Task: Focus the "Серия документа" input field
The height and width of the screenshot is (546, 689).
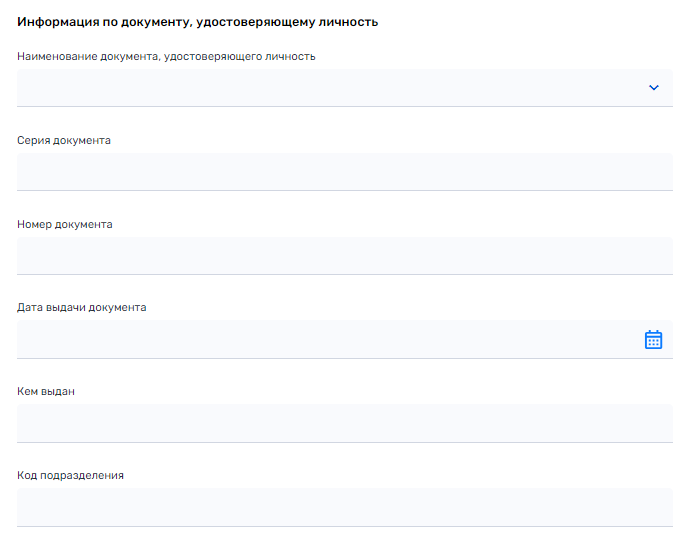Action: [345, 172]
